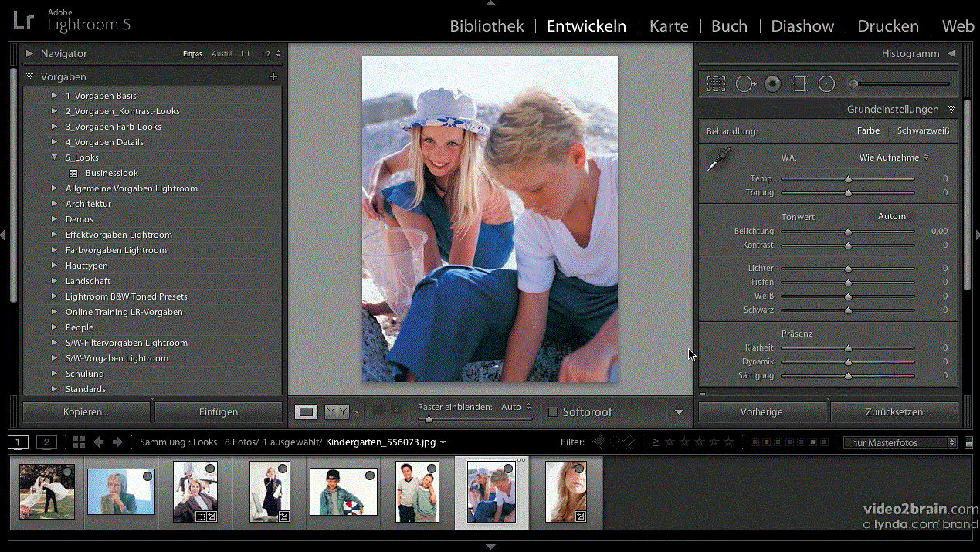Click the main window '1' button

pyautogui.click(x=18, y=442)
